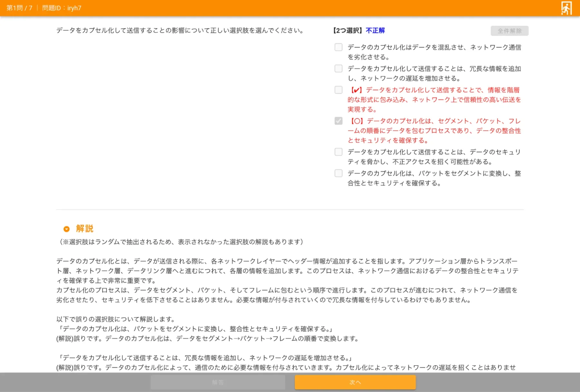Click the orange chevron icon beside 解説
The width and height of the screenshot is (580, 392).
tap(66, 229)
